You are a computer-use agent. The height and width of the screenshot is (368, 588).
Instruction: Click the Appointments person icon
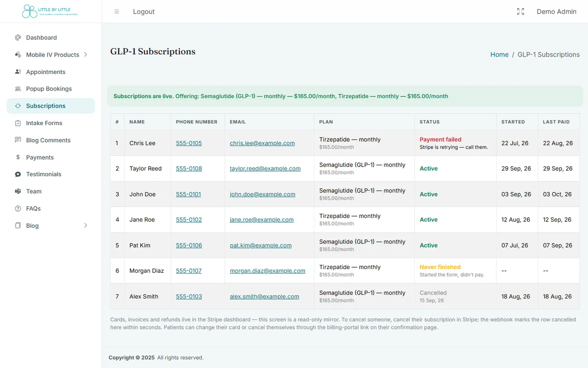[18, 72]
